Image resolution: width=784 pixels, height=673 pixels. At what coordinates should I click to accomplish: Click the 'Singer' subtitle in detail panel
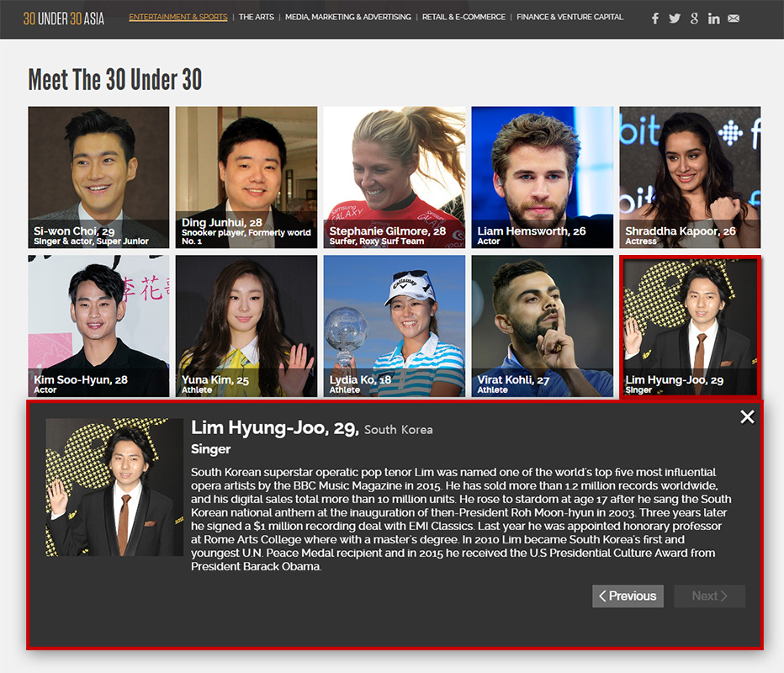point(210,449)
